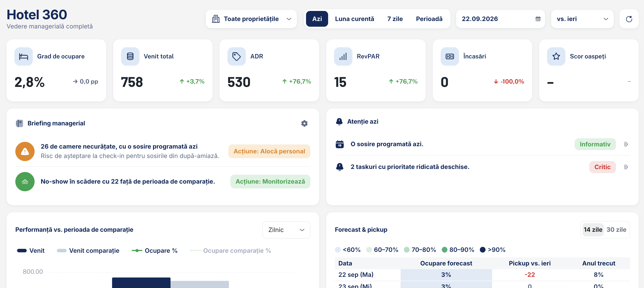Open arrow next to Critic badge
Screen dimensions: 644x288
coord(626,167)
